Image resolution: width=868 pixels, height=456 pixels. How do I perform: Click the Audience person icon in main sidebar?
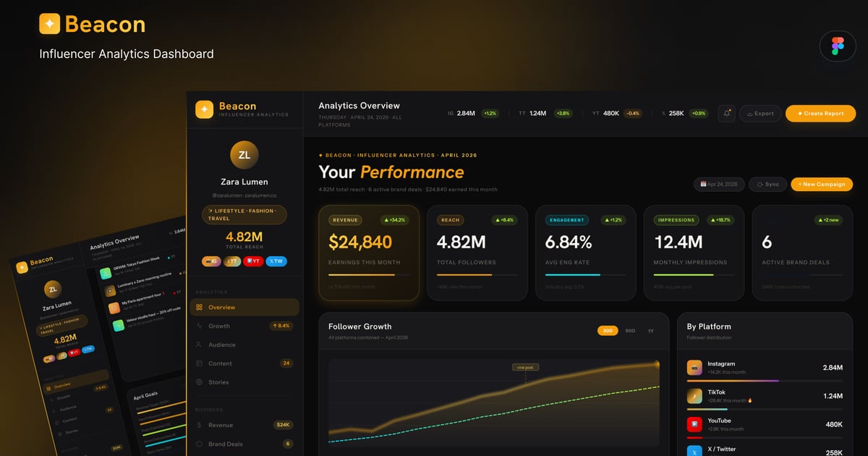click(x=200, y=345)
